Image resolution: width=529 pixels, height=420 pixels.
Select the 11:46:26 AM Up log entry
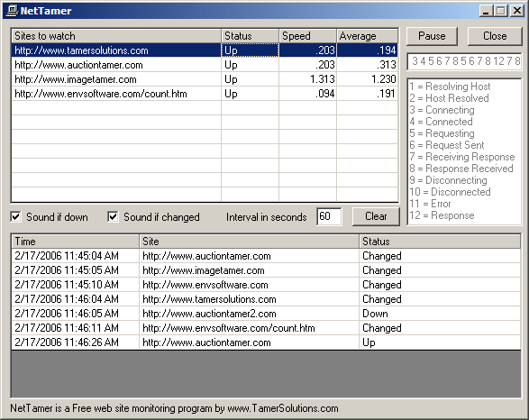(266, 342)
